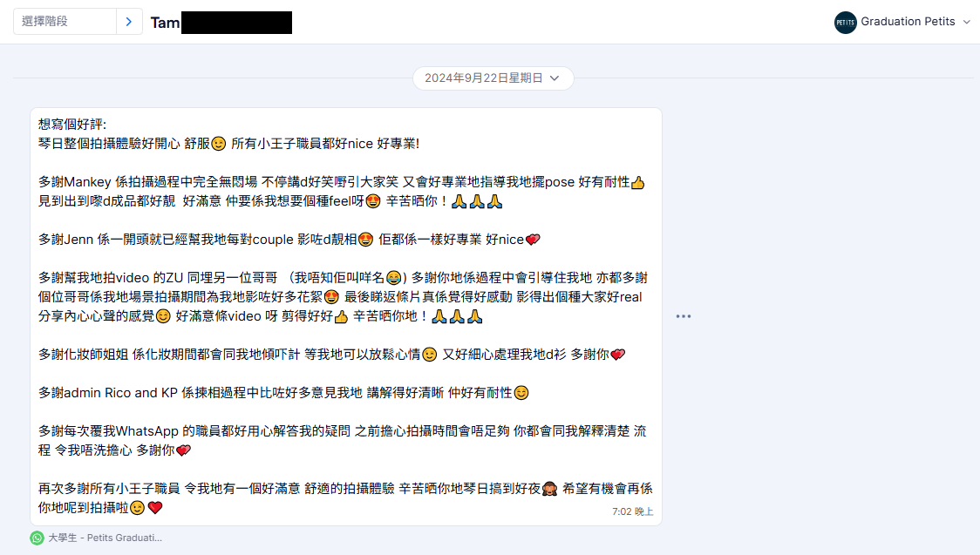Viewport: 980px width, 555px height.
Task: Click the 多謝admin Rico and KP line
Action: coord(283,393)
